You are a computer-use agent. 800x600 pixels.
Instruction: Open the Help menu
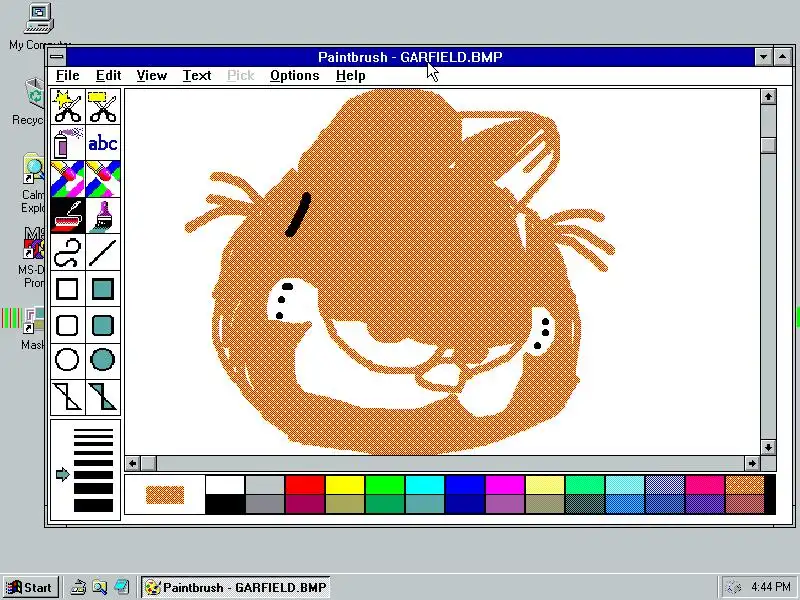pyautogui.click(x=351, y=76)
